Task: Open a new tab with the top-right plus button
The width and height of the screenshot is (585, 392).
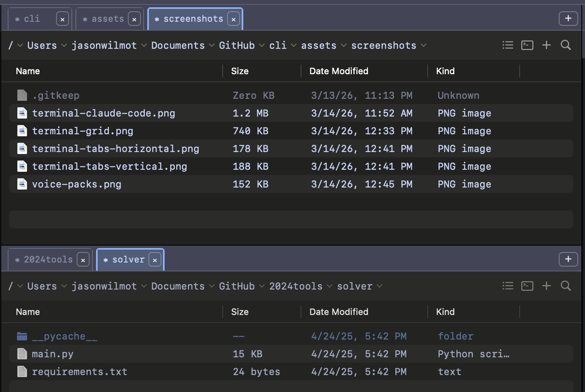Action: 568,18
